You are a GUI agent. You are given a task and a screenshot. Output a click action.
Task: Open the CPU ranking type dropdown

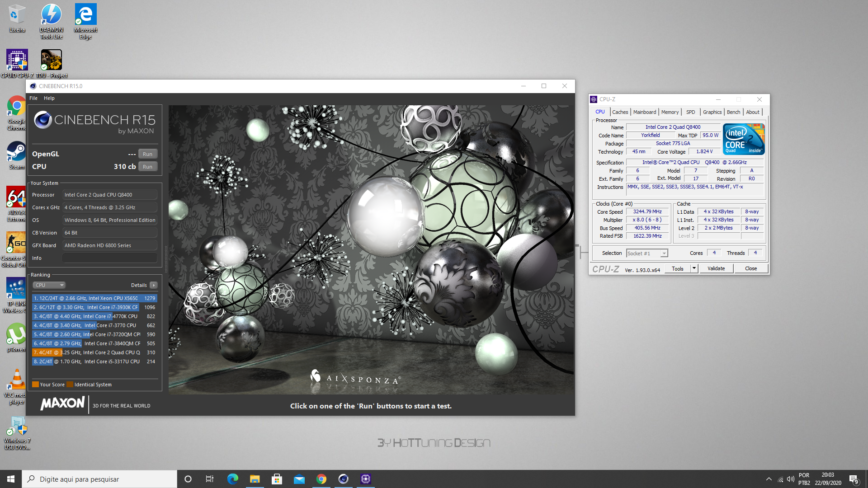pos(49,285)
